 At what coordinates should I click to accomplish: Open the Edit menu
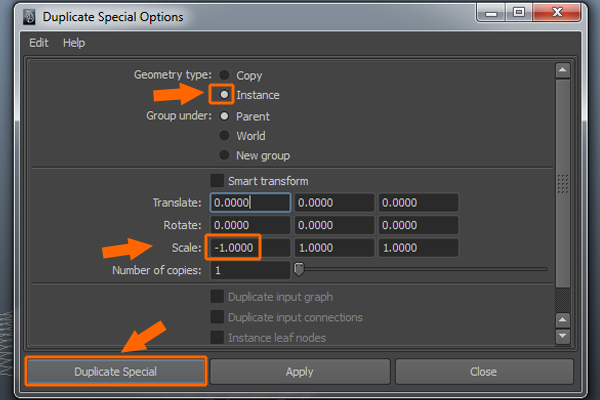39,43
